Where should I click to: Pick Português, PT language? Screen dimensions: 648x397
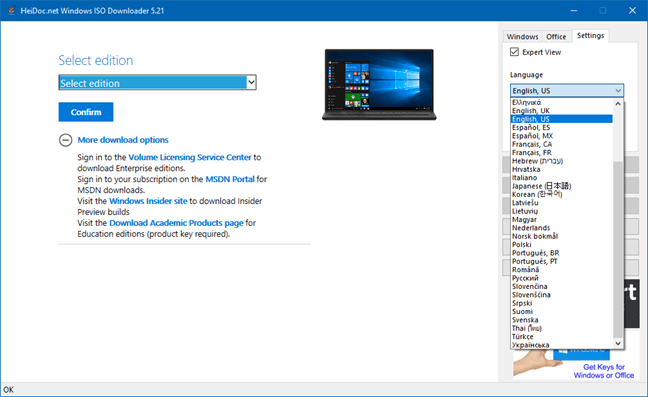pyautogui.click(x=561, y=261)
